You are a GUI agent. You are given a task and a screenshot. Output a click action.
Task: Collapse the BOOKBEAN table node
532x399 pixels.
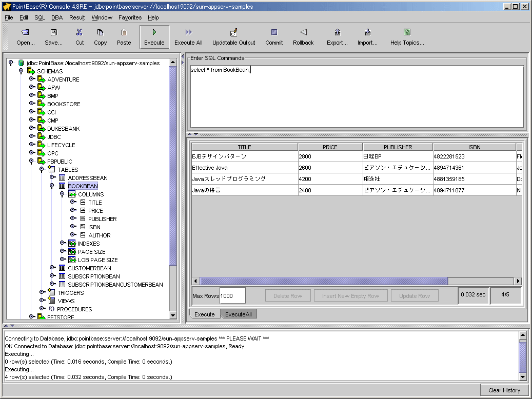click(x=52, y=186)
